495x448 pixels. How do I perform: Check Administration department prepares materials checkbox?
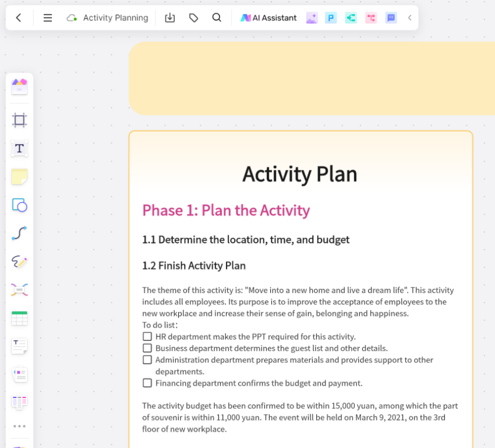click(147, 360)
